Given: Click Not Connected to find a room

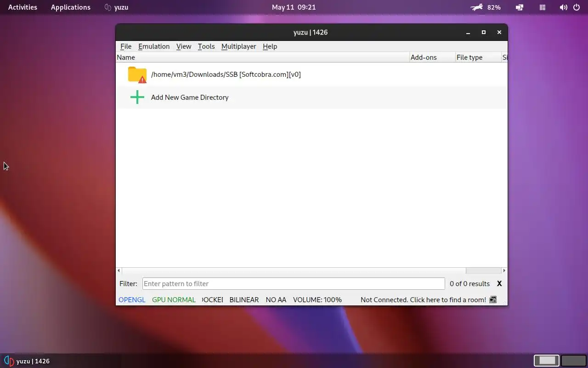Looking at the screenshot, I should click(423, 299).
